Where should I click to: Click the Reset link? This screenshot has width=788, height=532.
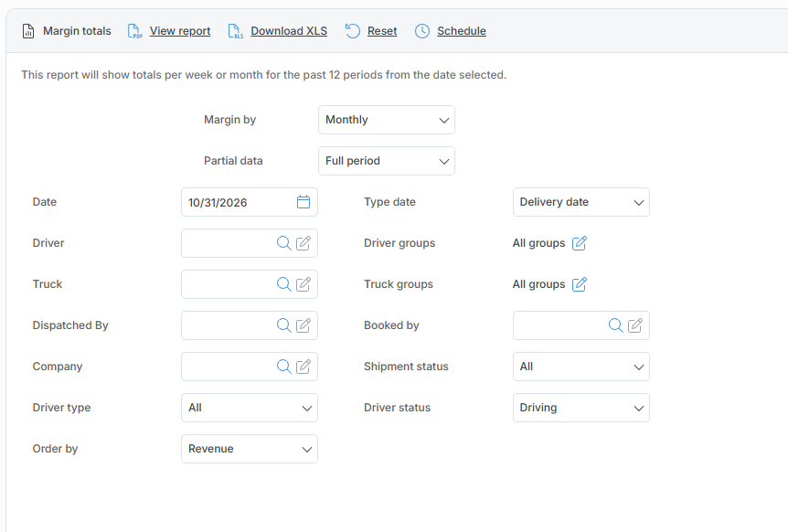tap(382, 31)
